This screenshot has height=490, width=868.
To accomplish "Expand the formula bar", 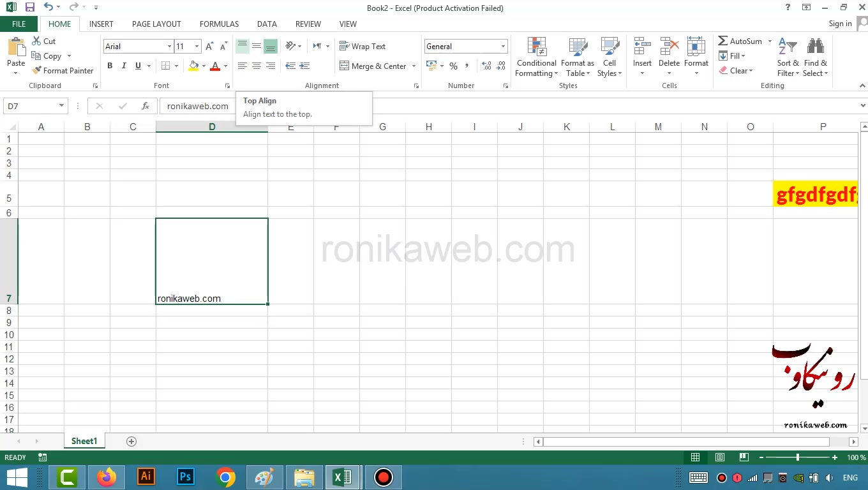I will tap(863, 106).
